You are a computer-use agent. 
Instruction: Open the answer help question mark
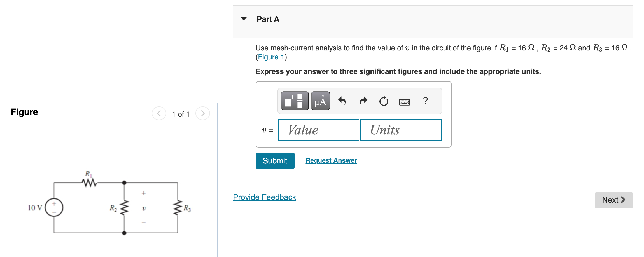click(425, 101)
